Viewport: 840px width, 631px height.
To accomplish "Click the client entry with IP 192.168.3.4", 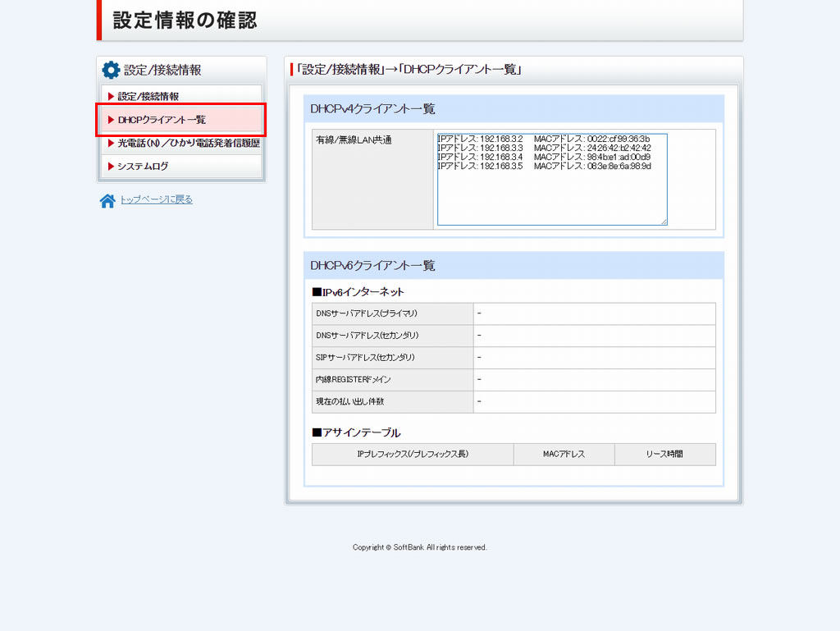I will [545, 157].
